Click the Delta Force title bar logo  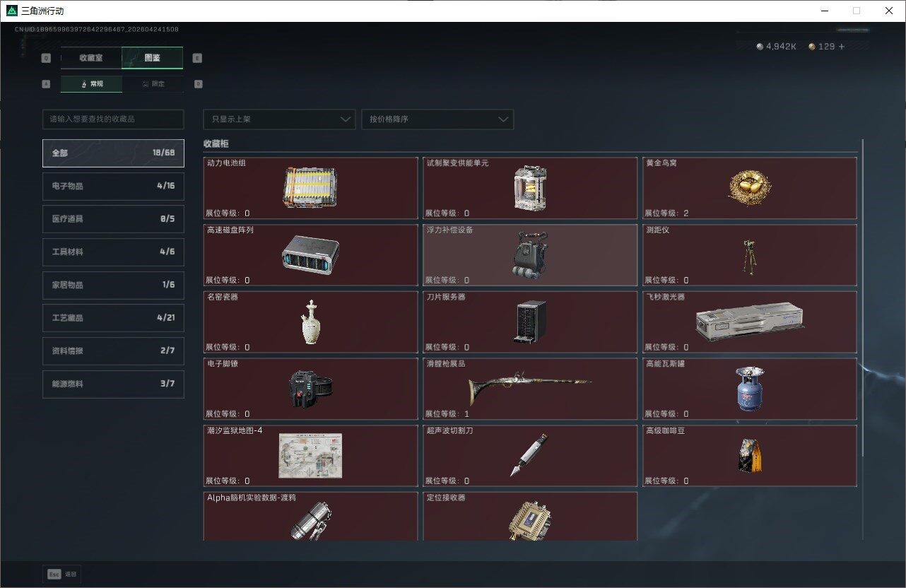[12, 11]
